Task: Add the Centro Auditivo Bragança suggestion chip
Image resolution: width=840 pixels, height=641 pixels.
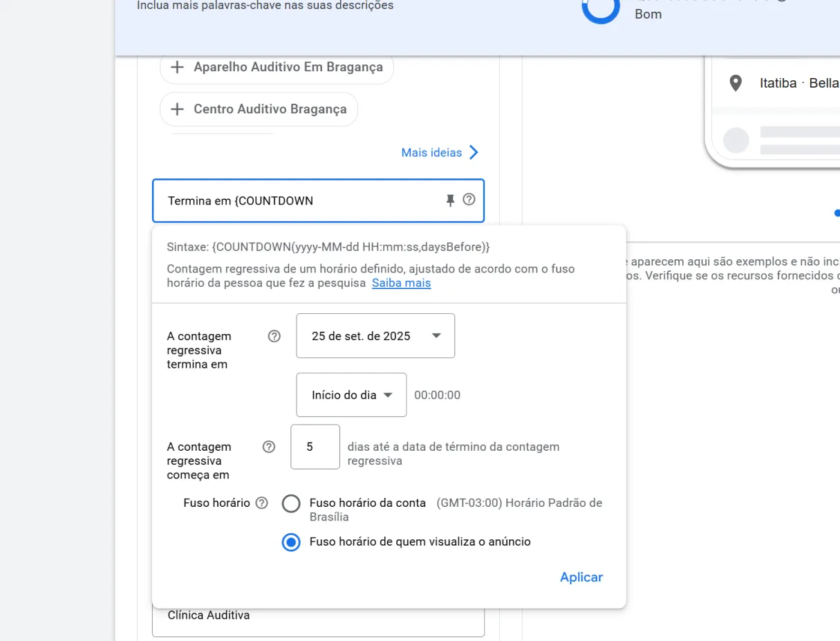Action: tap(259, 109)
